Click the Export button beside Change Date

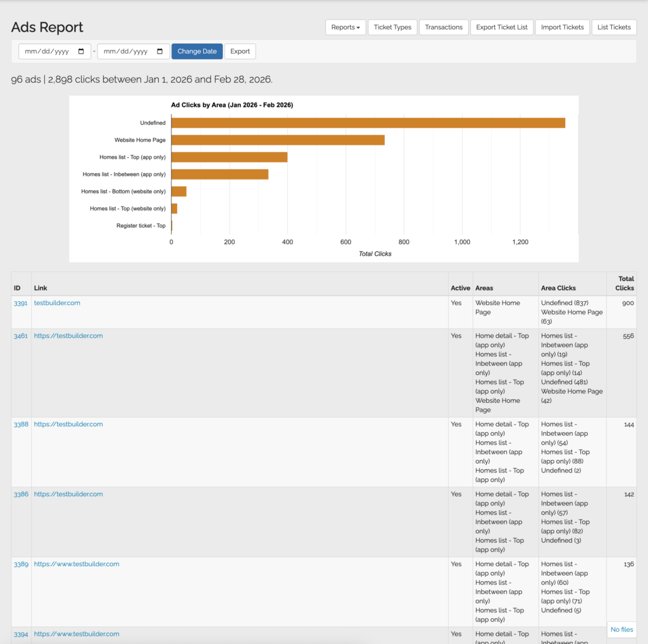click(x=240, y=51)
